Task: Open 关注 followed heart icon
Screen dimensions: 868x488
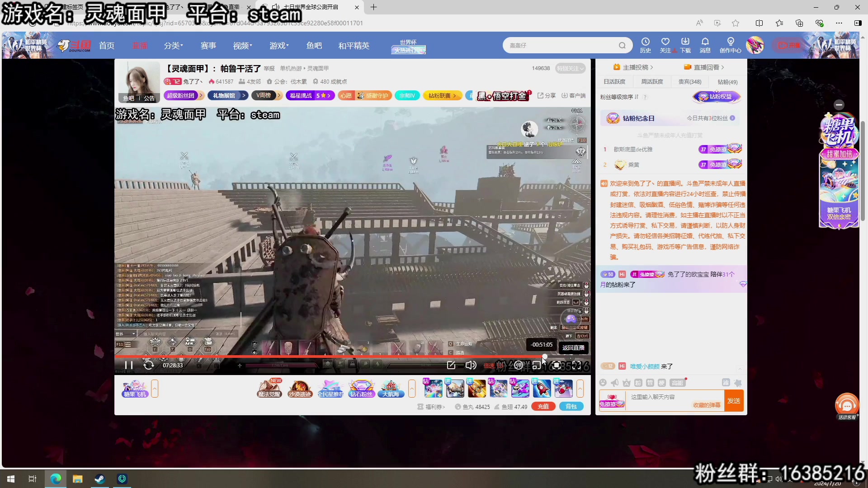Action: pyautogui.click(x=665, y=45)
